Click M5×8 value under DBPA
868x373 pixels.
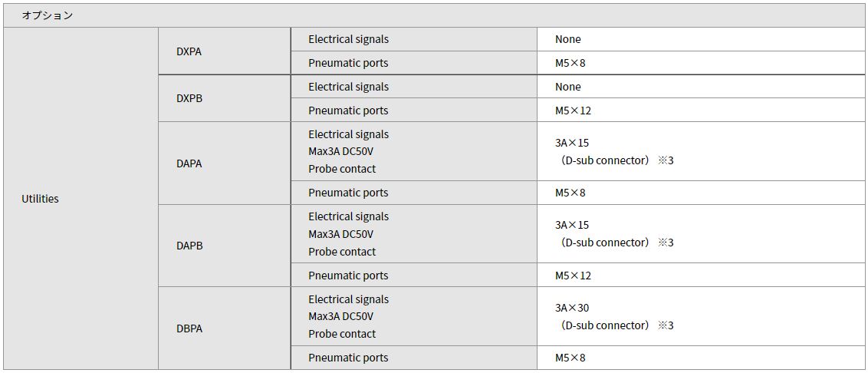pyautogui.click(x=701, y=358)
